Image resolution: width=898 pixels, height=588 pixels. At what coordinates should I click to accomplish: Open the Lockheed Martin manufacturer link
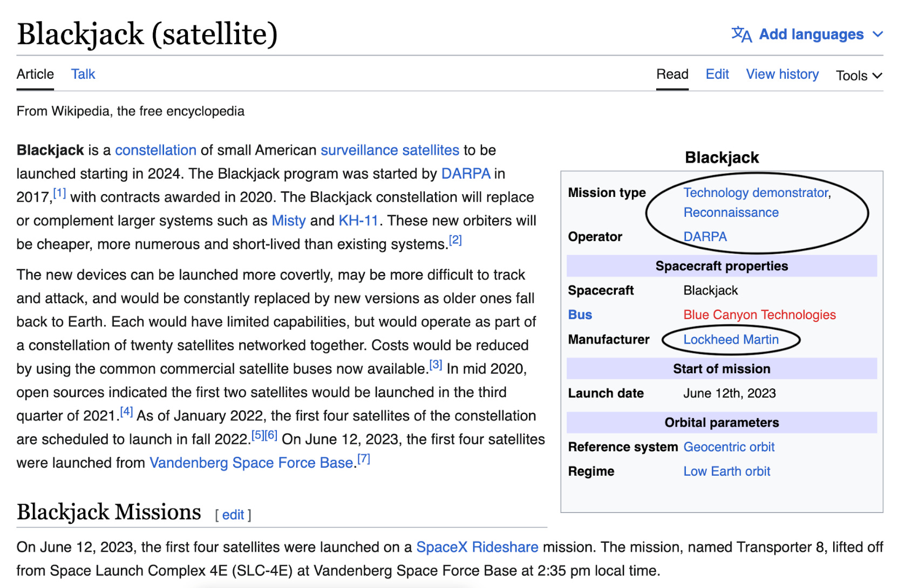click(731, 339)
